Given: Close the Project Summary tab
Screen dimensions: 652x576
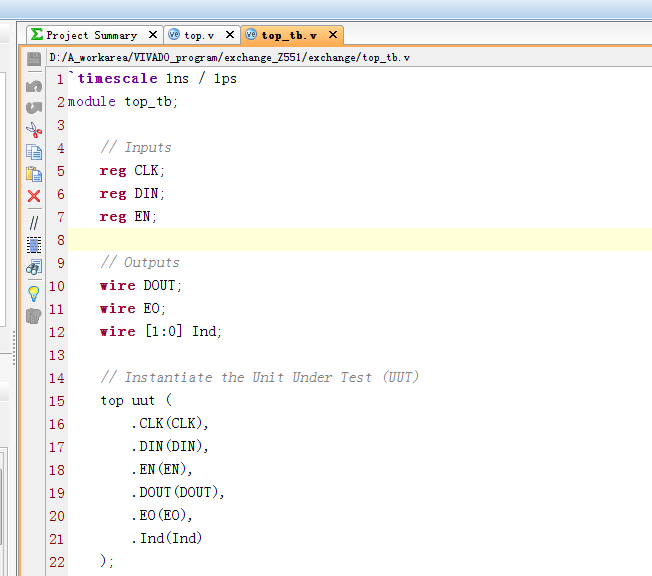Looking at the screenshot, I should (153, 35).
